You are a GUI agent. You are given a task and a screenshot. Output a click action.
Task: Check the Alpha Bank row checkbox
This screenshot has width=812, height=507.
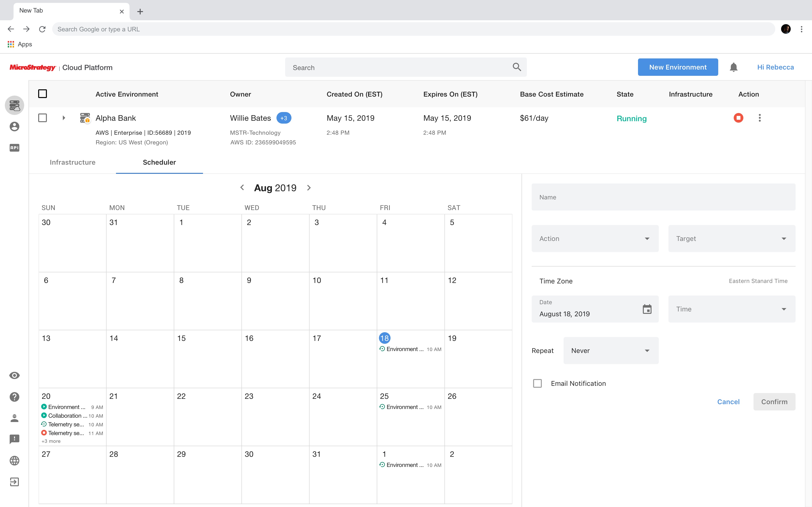43,118
